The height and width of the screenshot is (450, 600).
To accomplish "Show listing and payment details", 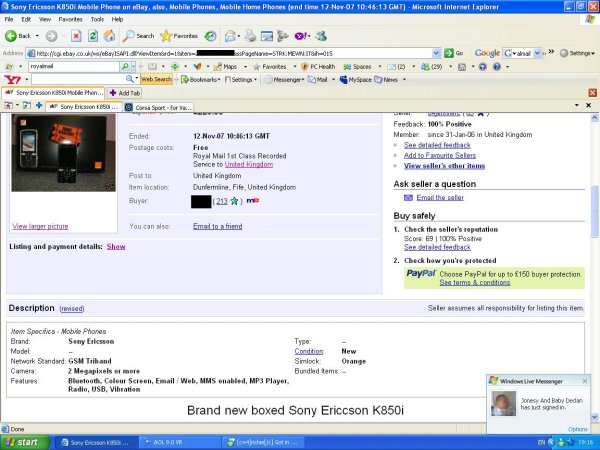I will [116, 246].
